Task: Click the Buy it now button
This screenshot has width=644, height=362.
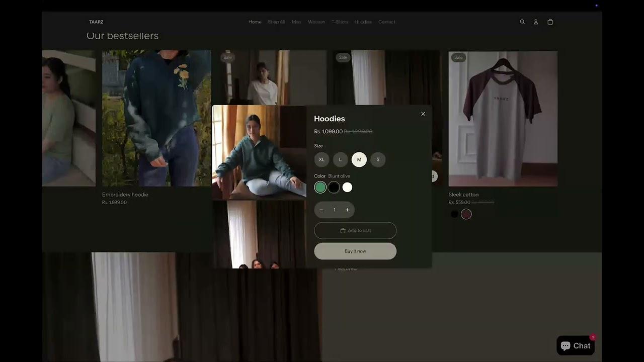Action: pos(355,251)
